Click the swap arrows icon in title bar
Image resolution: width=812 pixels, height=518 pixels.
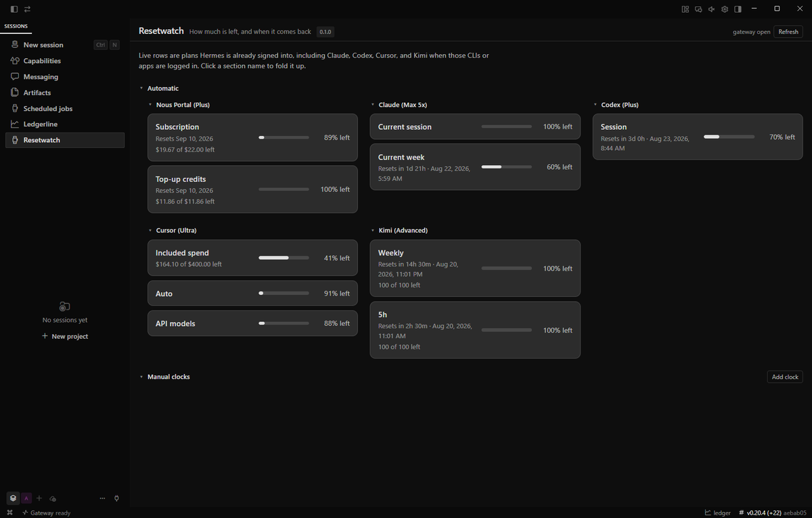tap(27, 9)
